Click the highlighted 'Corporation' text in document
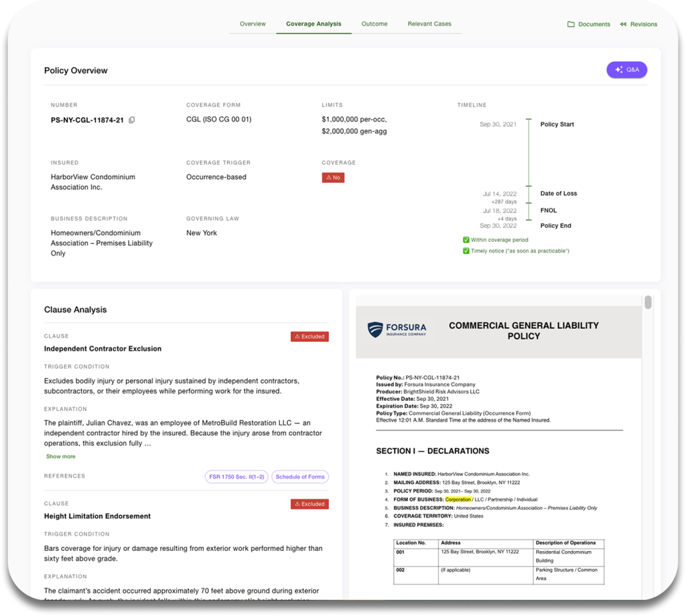This screenshot has width=686, height=616. pyautogui.click(x=458, y=499)
